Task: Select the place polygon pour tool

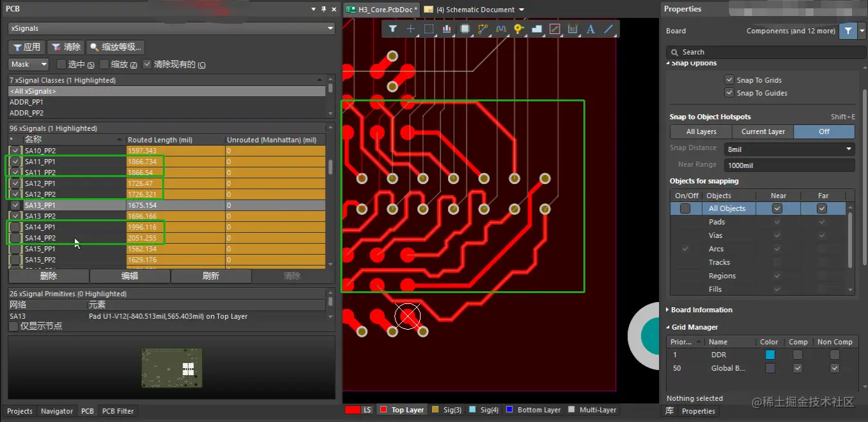Action: click(537, 29)
